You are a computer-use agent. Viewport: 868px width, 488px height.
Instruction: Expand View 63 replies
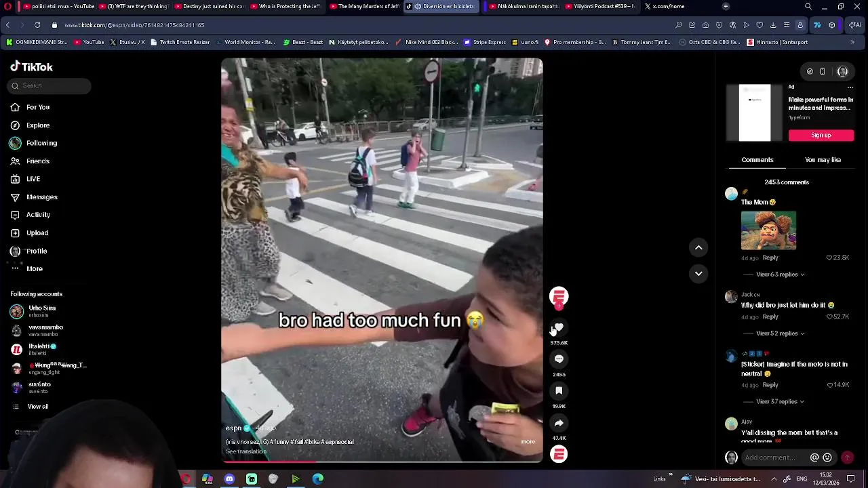(x=780, y=274)
